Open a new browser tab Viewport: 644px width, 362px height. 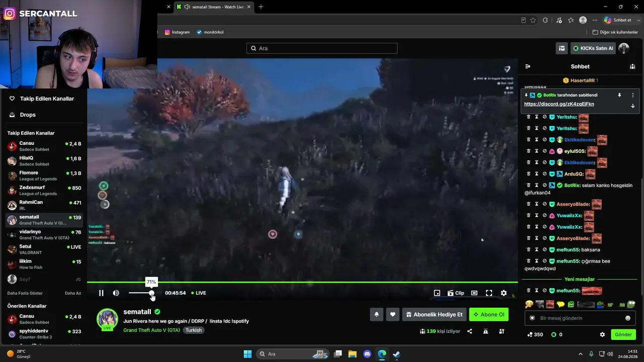261,7
